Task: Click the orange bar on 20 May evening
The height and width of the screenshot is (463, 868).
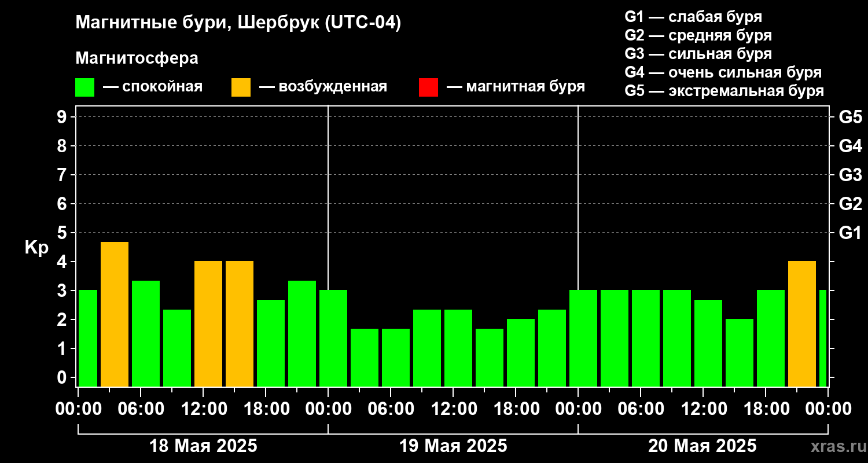Action: [x=802, y=324]
